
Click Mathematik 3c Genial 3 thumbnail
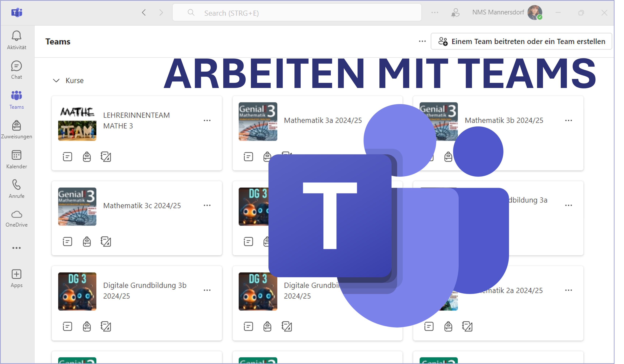(77, 207)
